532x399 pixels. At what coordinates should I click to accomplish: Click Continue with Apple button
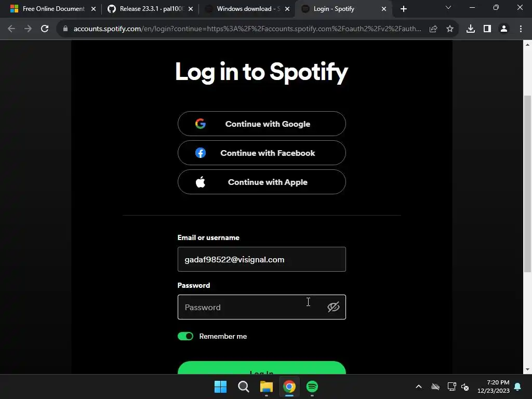coord(262,182)
